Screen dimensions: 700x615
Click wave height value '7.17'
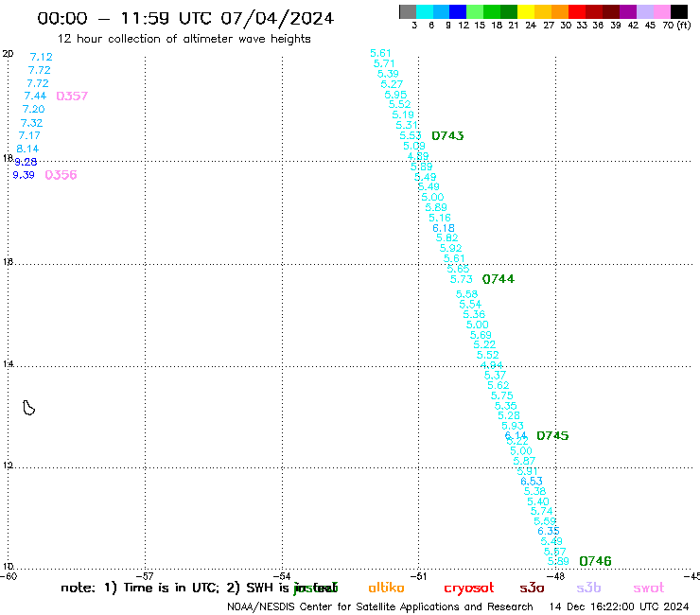(29, 135)
